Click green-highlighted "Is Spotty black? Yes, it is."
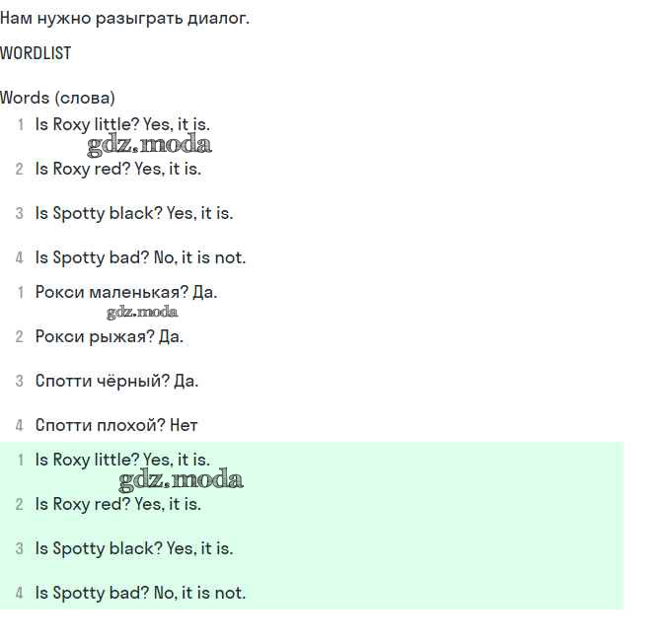 click(134, 548)
